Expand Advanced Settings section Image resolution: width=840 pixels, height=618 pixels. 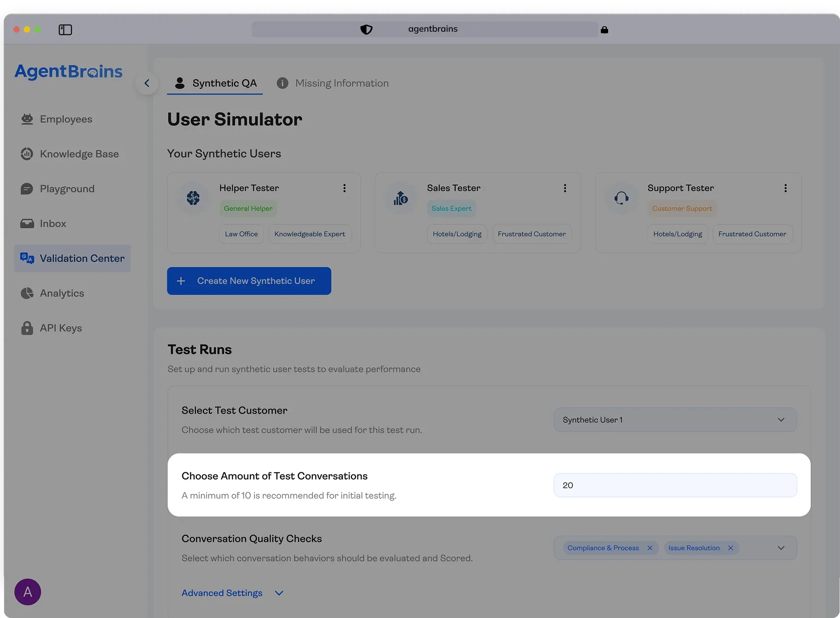pyautogui.click(x=232, y=593)
